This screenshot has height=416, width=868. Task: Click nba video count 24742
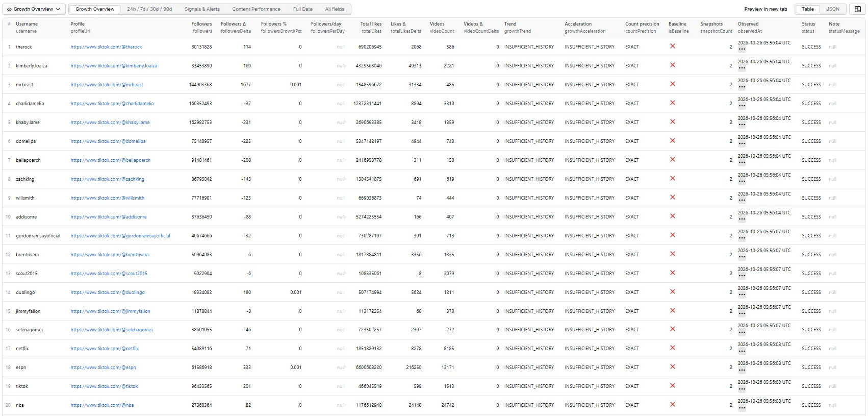[x=447, y=405]
